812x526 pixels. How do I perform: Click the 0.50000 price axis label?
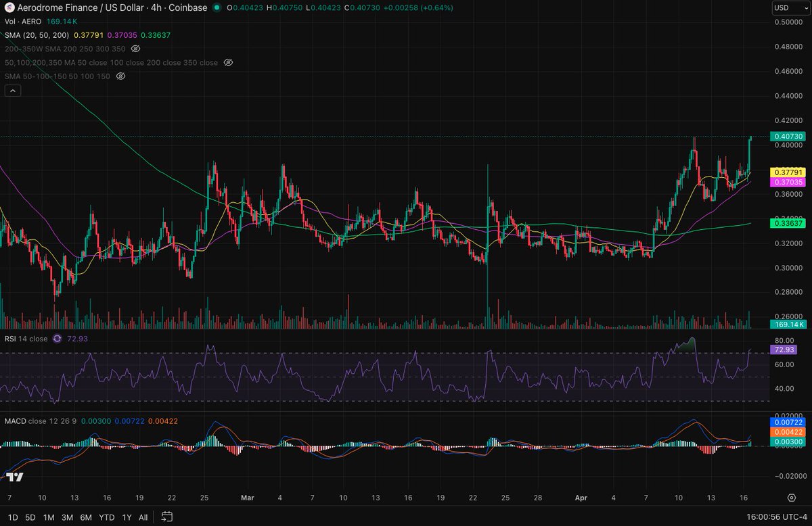tap(788, 22)
